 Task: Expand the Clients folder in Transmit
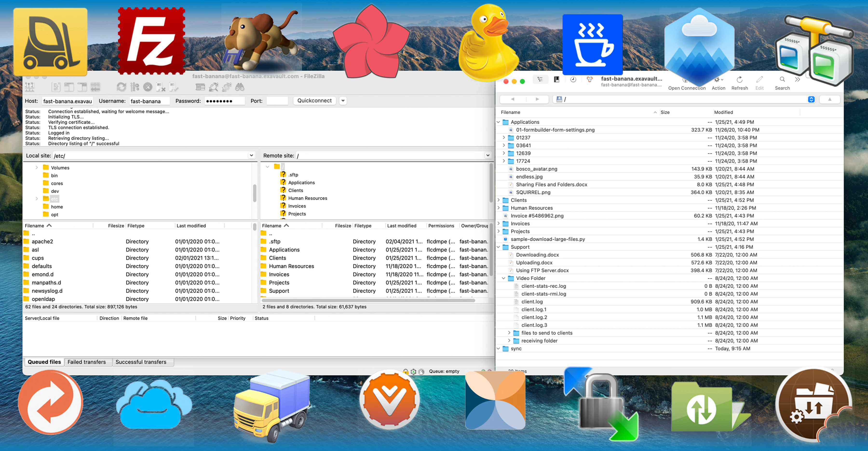point(499,200)
